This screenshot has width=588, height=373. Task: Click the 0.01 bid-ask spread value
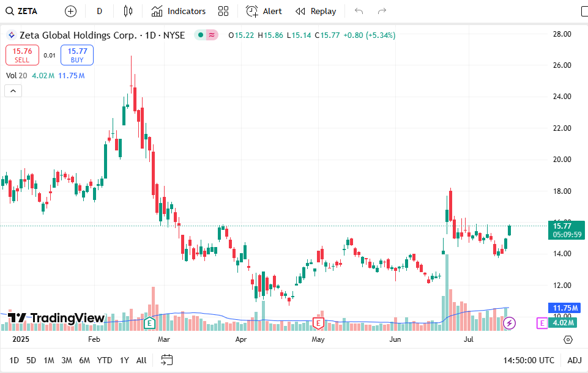click(x=50, y=56)
